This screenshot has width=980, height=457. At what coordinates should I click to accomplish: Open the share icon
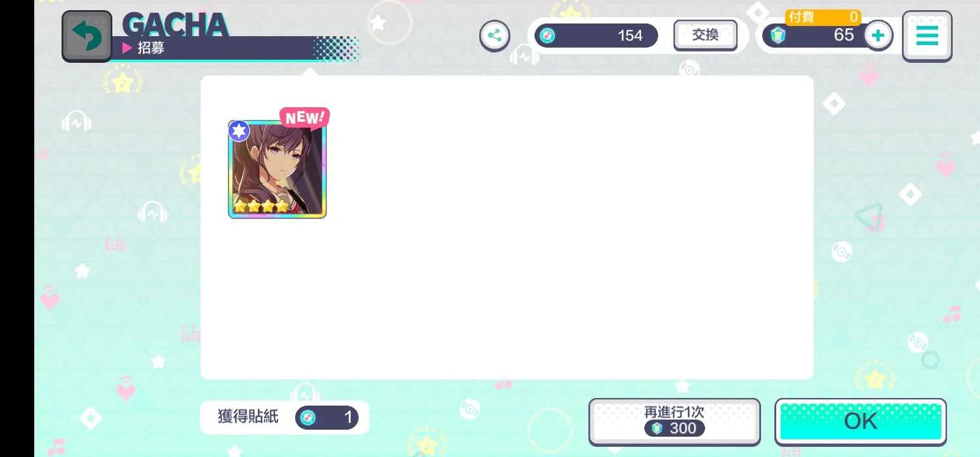click(x=494, y=36)
